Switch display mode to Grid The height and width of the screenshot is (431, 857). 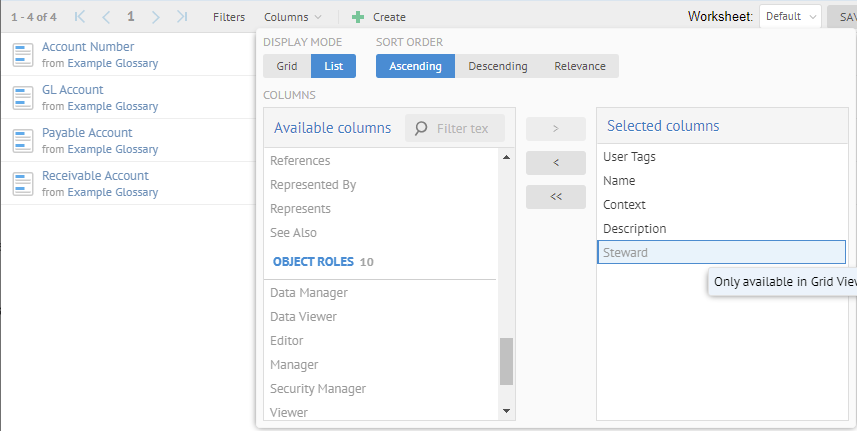(287, 66)
